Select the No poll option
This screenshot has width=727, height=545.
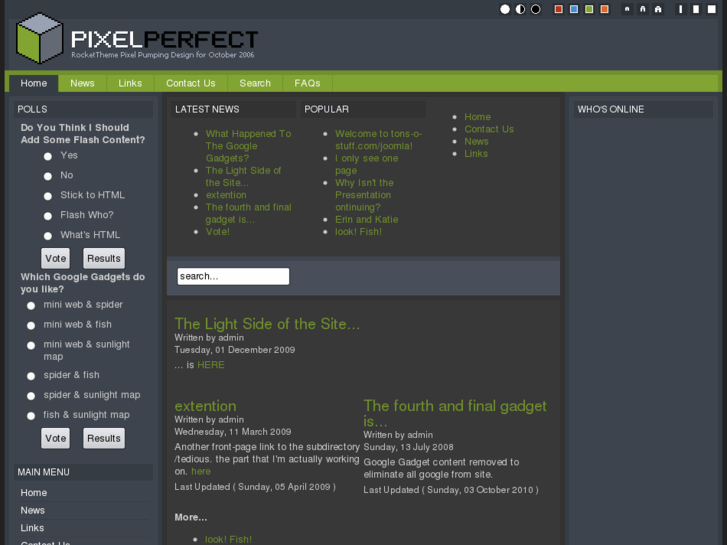coord(48,176)
